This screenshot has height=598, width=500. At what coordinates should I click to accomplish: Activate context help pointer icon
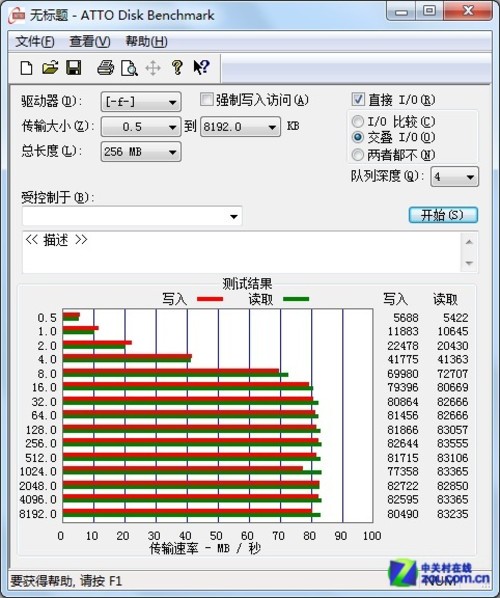pos(201,68)
